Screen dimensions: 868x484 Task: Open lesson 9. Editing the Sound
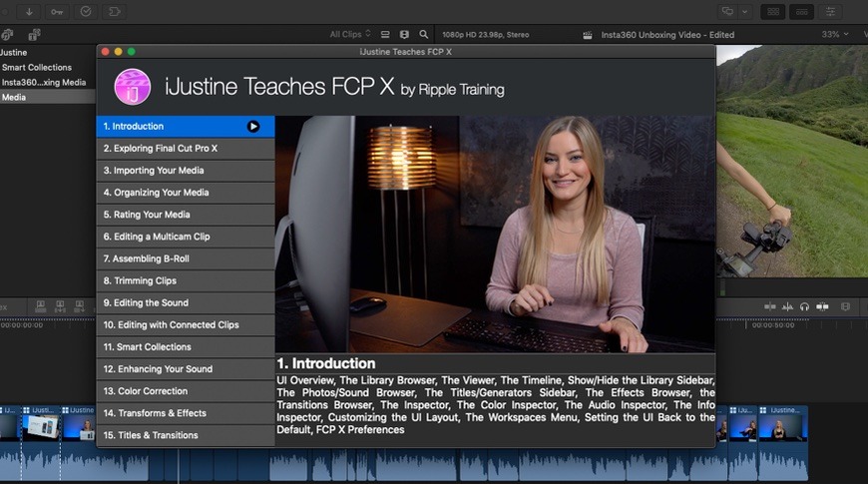pyautogui.click(x=186, y=303)
